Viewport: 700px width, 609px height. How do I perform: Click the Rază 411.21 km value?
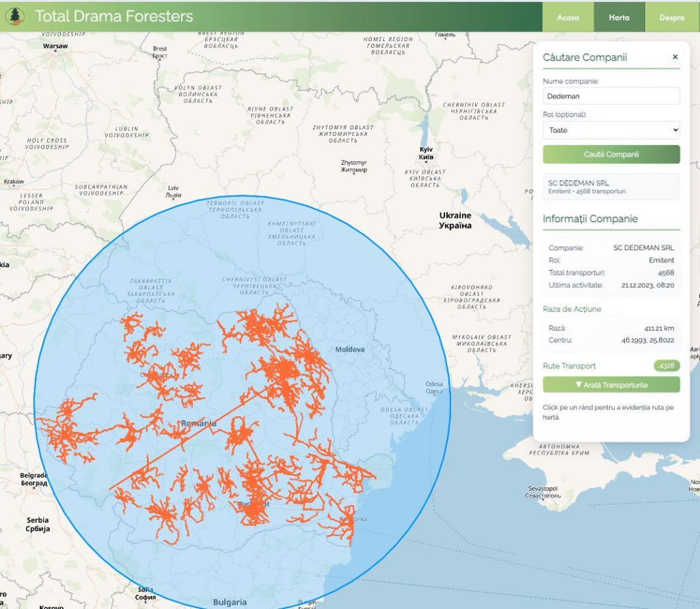(659, 328)
